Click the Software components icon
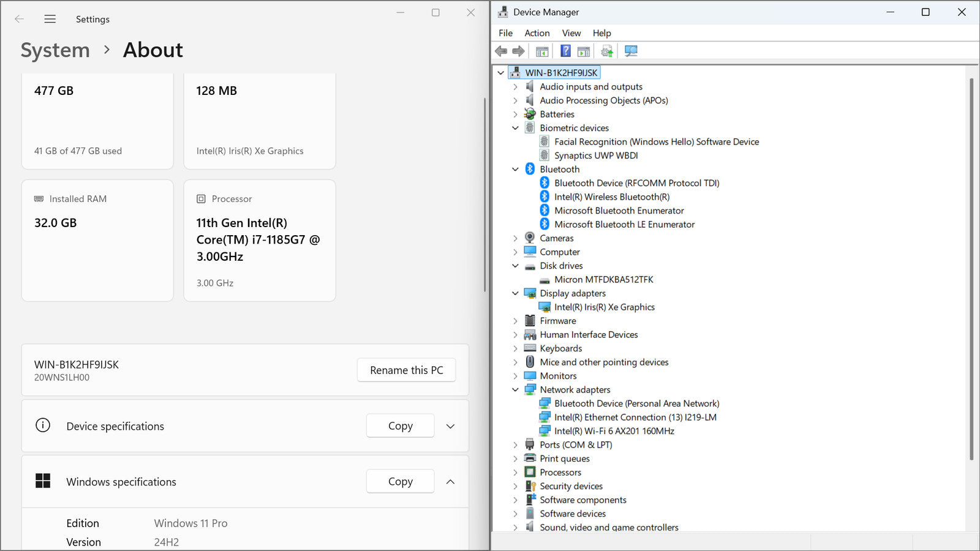 (x=530, y=500)
